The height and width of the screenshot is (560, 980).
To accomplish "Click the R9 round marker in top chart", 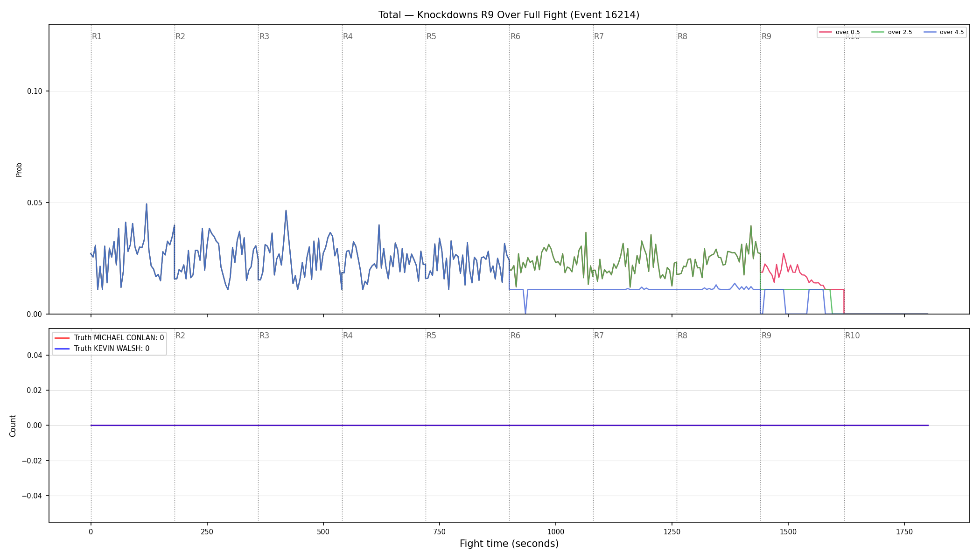I will (766, 36).
